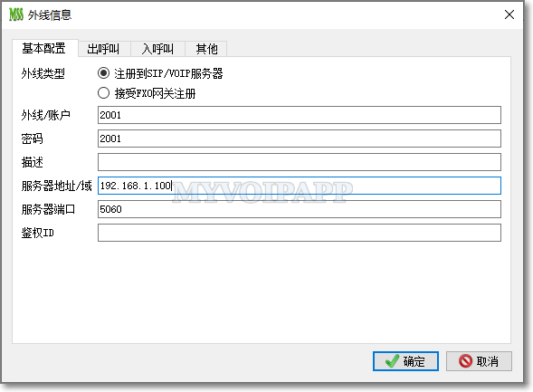Focus the empty 鉴权ID field

tap(300, 233)
